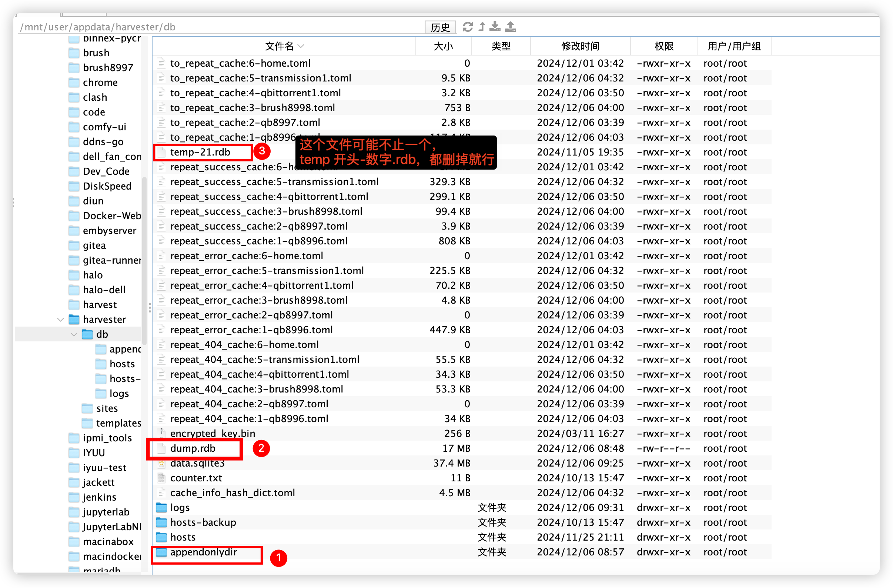Open ipmi_tools folder in sidebar tree
The height and width of the screenshot is (588, 893).
(107, 438)
